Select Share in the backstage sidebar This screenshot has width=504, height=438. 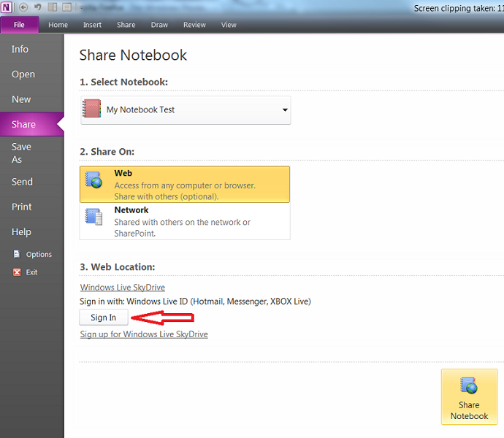click(32, 124)
